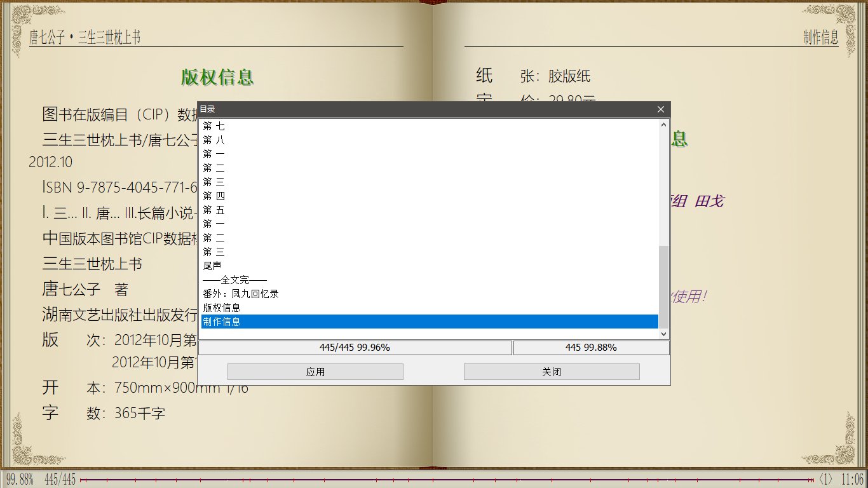Click the scroll-up arrow in the chapter list

pyautogui.click(x=663, y=125)
